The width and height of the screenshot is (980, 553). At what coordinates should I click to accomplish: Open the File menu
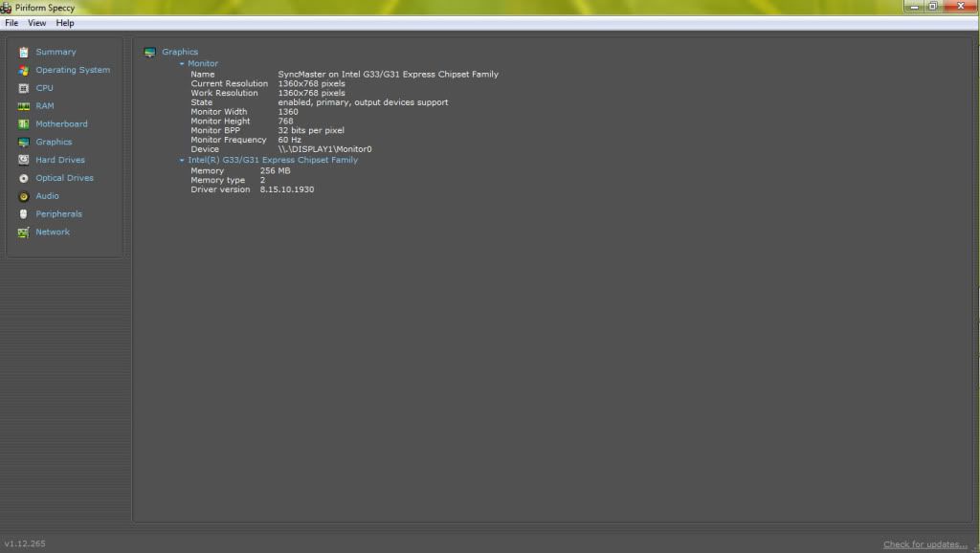(11, 23)
